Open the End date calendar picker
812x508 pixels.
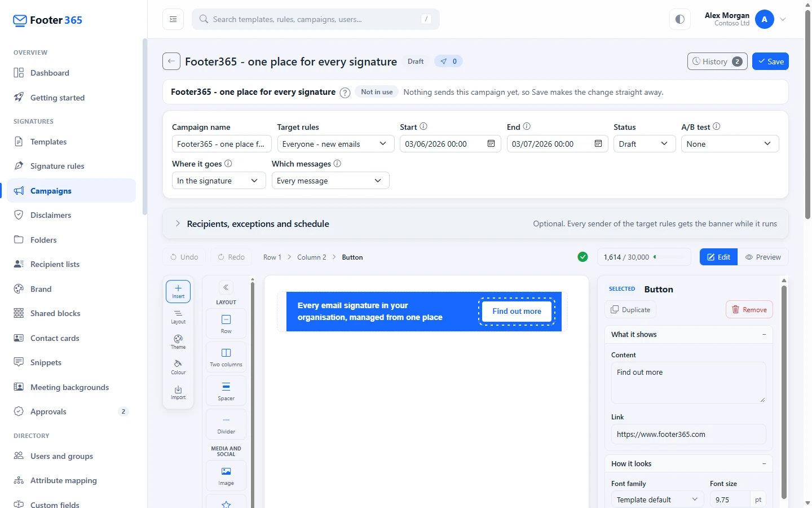(x=598, y=144)
